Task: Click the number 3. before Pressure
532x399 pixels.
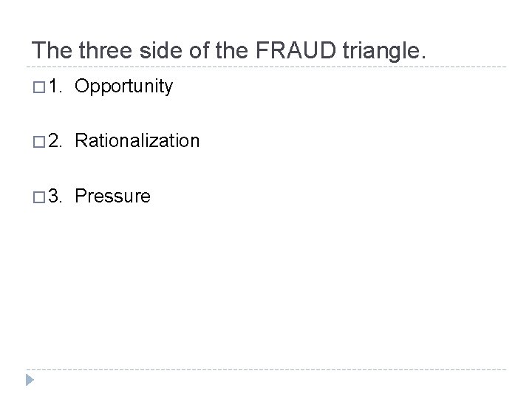Action: 55,196
